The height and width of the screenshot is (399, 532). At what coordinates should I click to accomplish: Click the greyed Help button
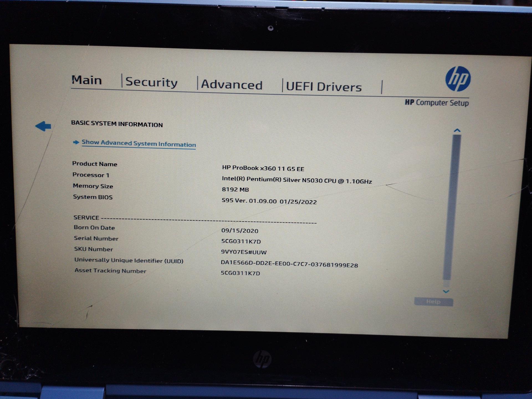pos(434,302)
